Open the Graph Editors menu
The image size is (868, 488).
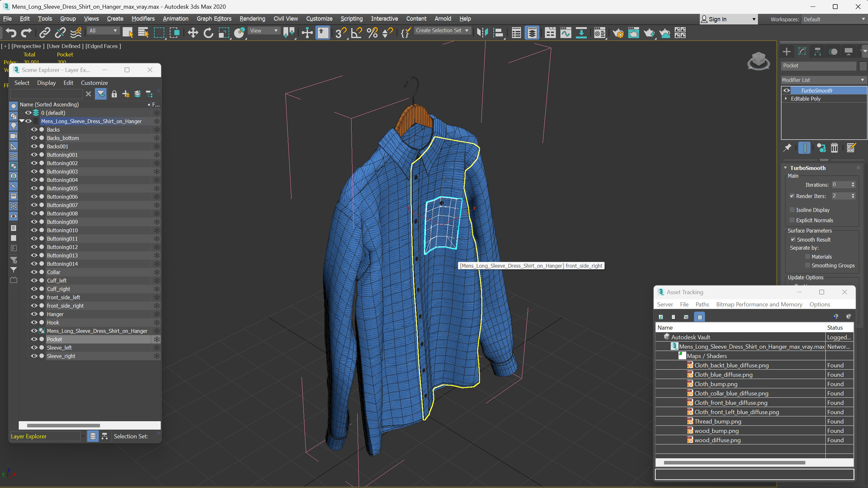(x=214, y=18)
